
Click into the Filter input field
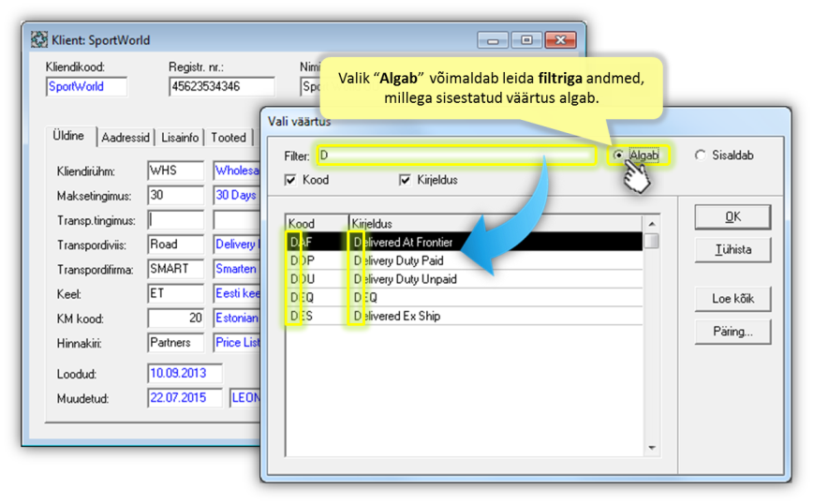(457, 155)
